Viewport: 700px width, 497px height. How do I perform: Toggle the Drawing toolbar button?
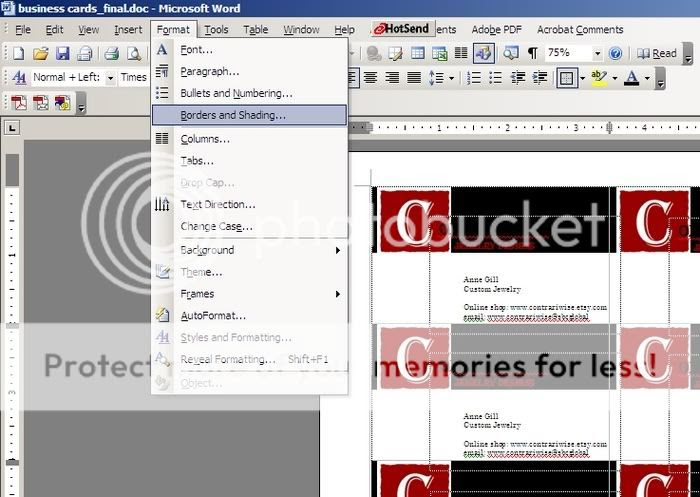pyautogui.click(x=484, y=54)
